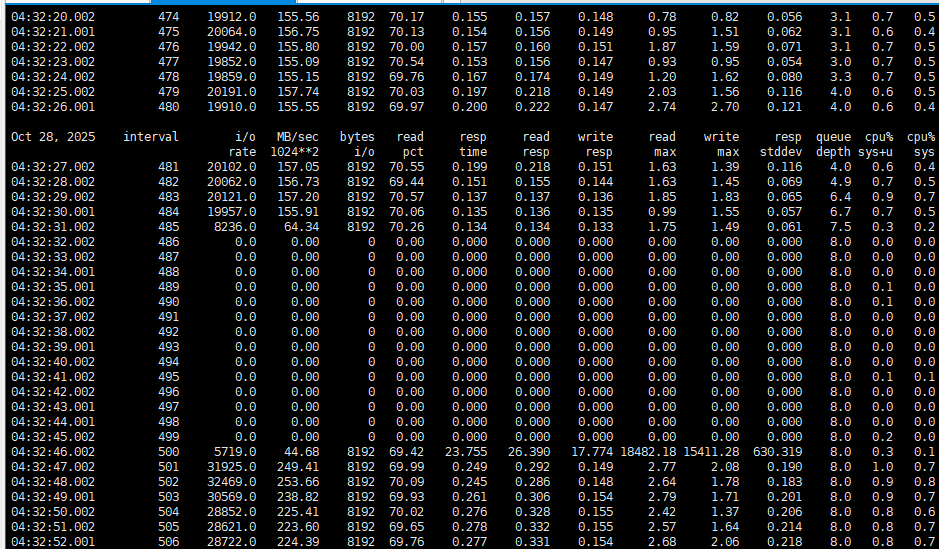Select the i/o rate value 31925.0
The width and height of the screenshot is (939, 549).
coord(231,467)
